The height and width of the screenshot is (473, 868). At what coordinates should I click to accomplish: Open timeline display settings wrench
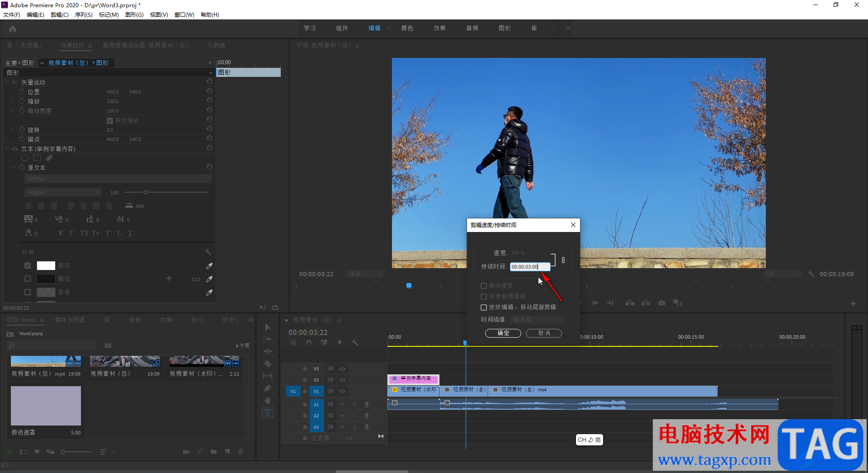coord(355,343)
